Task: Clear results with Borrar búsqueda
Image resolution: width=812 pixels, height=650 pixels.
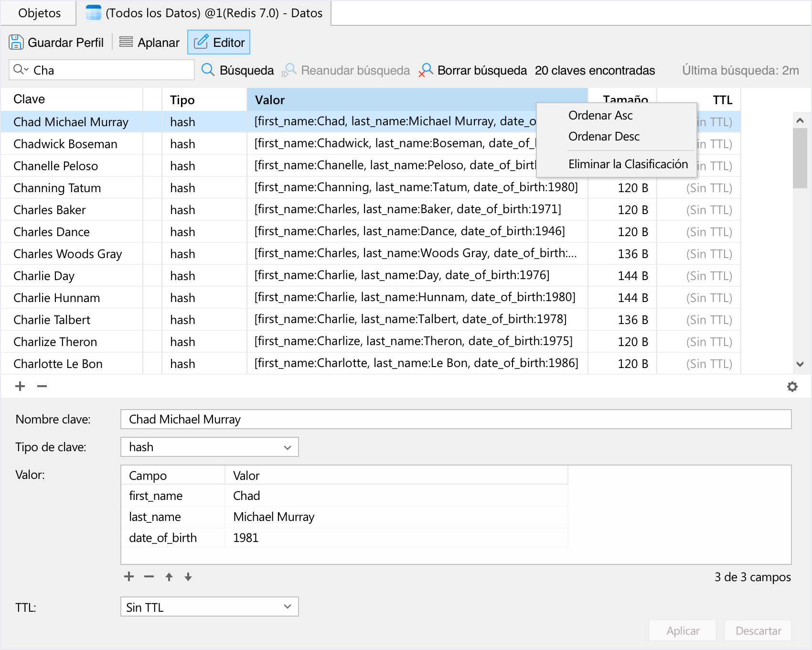Action: [472, 70]
